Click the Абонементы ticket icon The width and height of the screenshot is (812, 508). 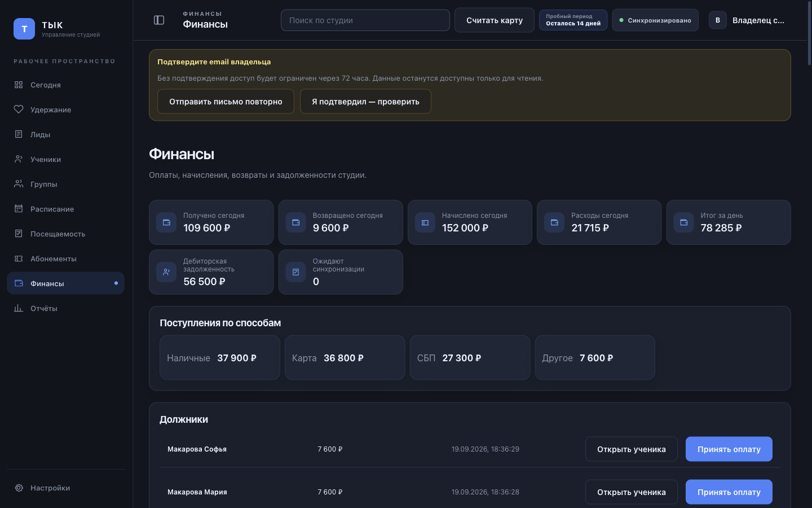pyautogui.click(x=19, y=259)
